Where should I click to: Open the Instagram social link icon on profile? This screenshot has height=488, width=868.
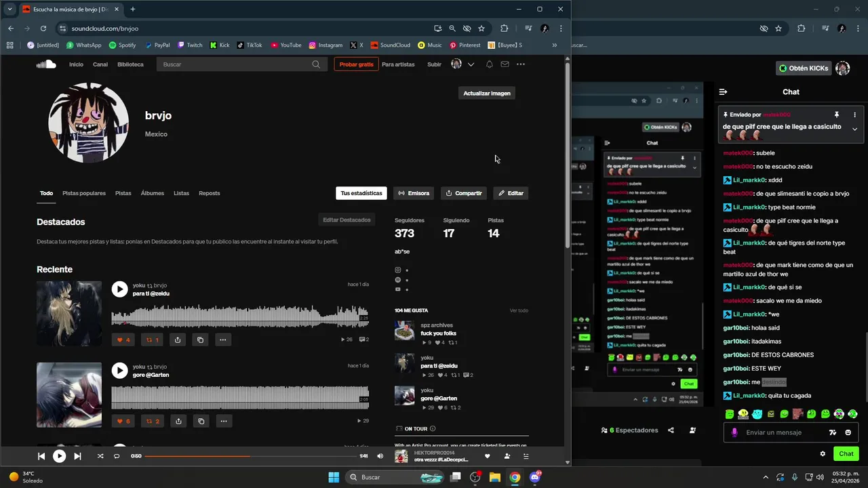(398, 270)
